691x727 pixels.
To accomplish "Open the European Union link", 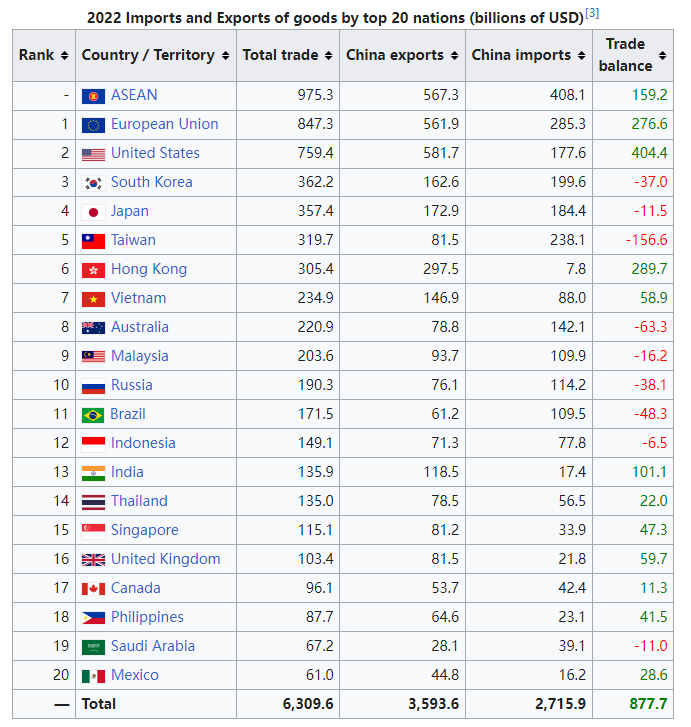I will pyautogui.click(x=165, y=124).
